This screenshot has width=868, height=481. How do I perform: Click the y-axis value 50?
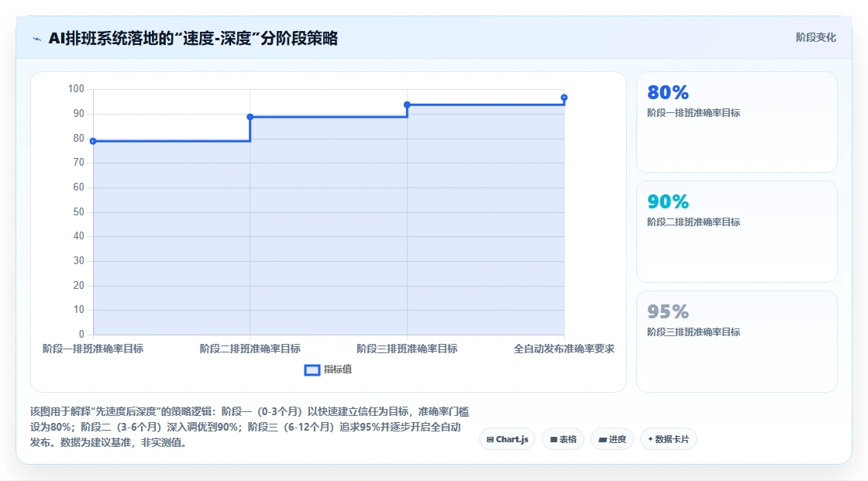[78, 212]
